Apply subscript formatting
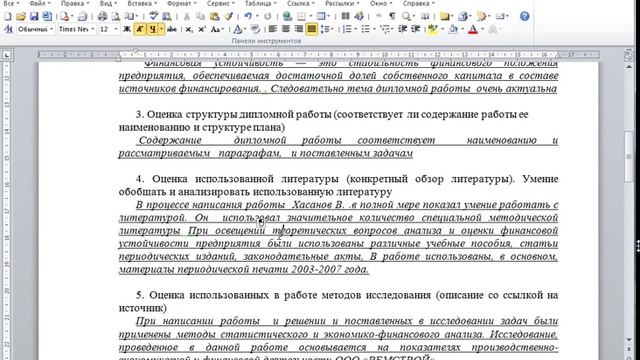The image size is (640, 360). 189,29
